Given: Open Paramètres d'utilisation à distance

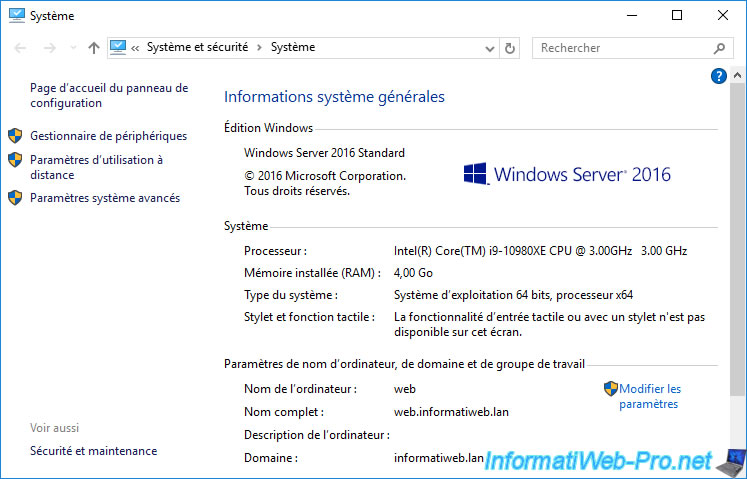Looking at the screenshot, I should coord(96,167).
